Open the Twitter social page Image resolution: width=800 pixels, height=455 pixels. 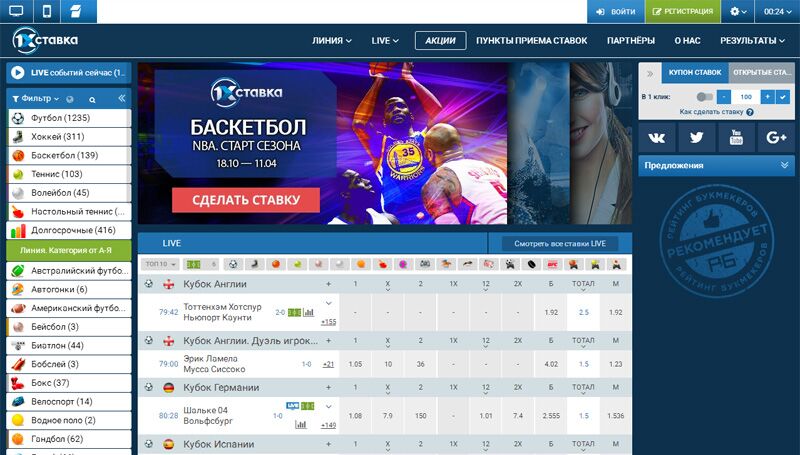click(696, 137)
